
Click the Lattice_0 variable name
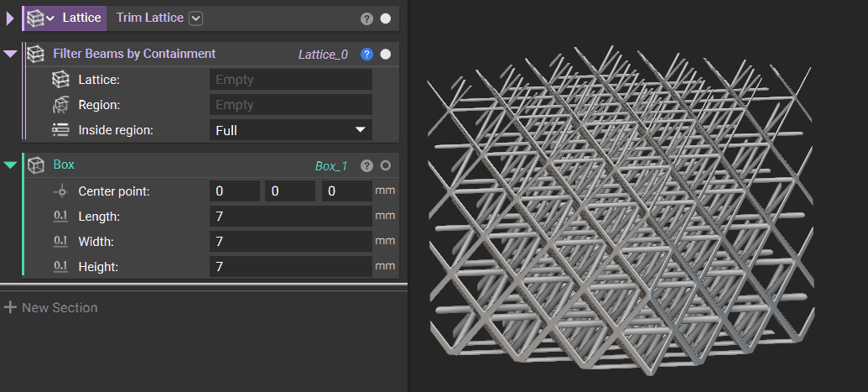coord(323,55)
